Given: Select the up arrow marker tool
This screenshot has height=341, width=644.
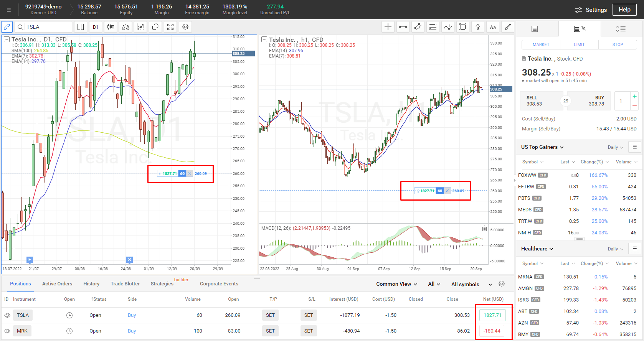Looking at the screenshot, I should pyautogui.click(x=478, y=27).
